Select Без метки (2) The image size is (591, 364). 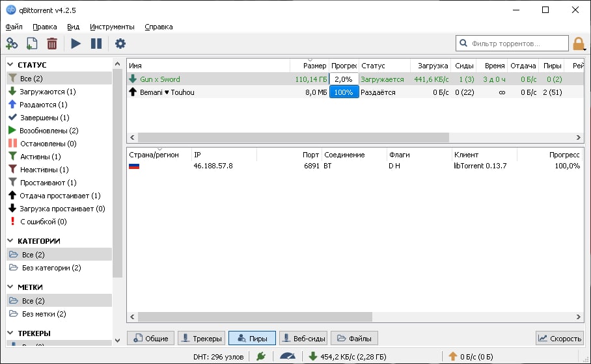[x=59, y=314]
